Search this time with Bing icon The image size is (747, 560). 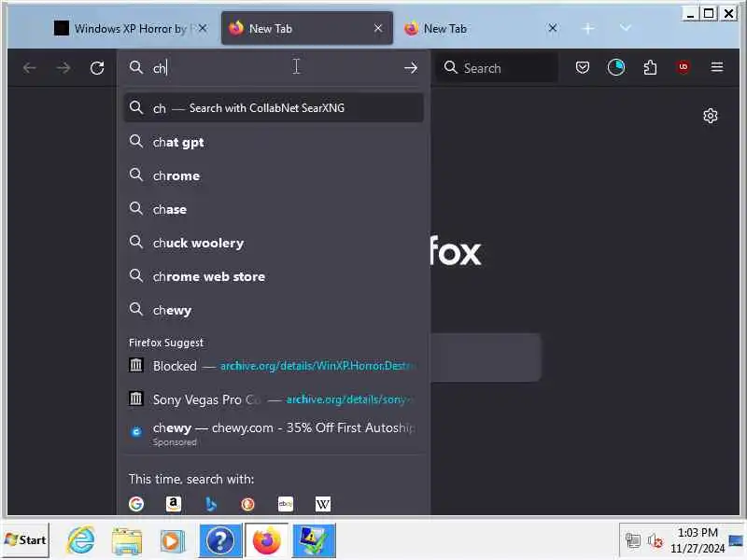pos(211,504)
